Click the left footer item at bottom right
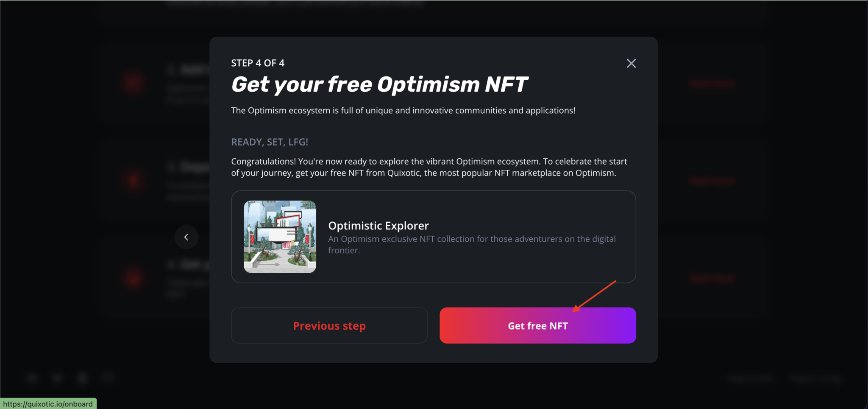This screenshot has width=868, height=409. coord(749,378)
